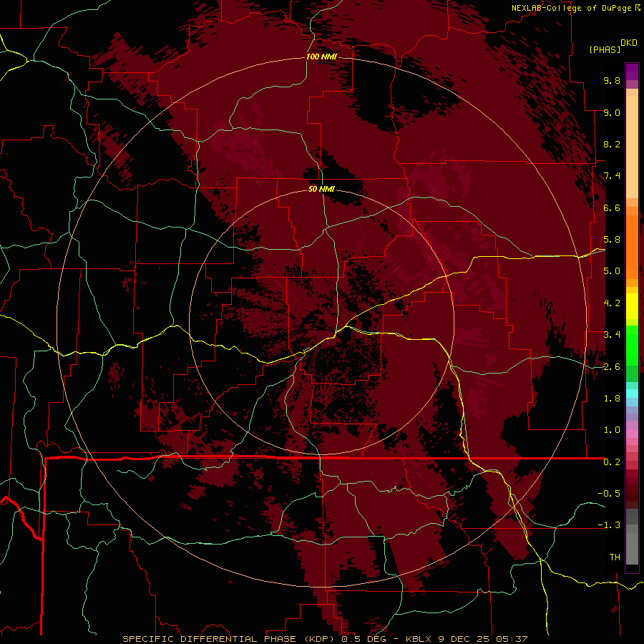Click the KBLX station identifier in the caption
The image size is (644, 644).
pyautogui.click(x=419, y=639)
